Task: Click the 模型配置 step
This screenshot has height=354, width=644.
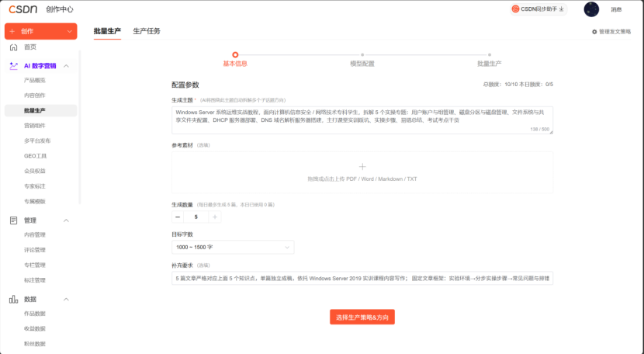Action: click(362, 64)
